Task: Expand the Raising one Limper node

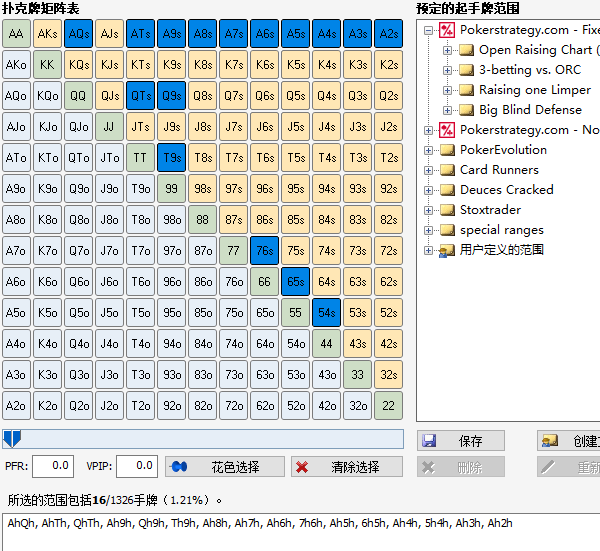Action: [x=447, y=90]
